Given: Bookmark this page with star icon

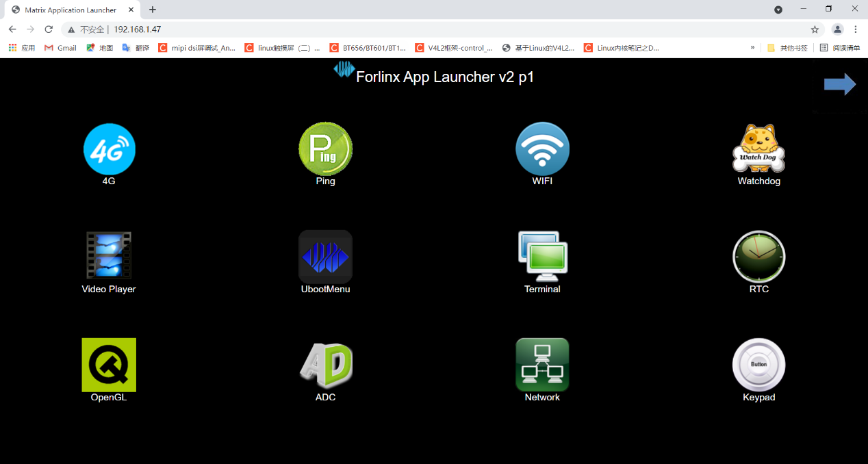Looking at the screenshot, I should coord(815,29).
